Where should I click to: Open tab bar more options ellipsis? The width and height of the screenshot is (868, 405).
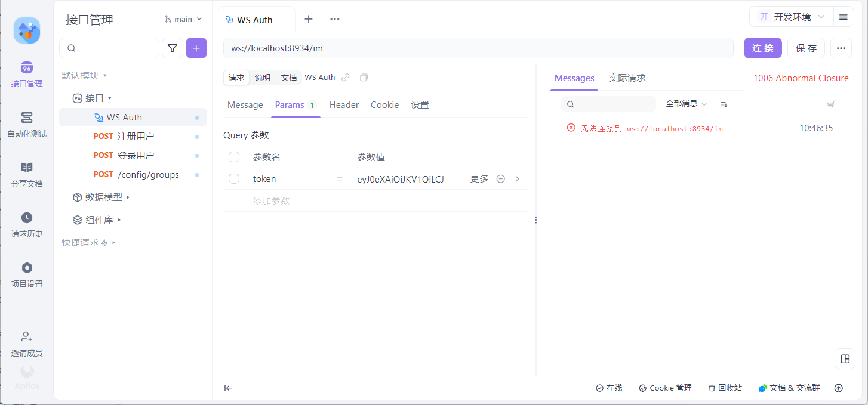point(335,19)
